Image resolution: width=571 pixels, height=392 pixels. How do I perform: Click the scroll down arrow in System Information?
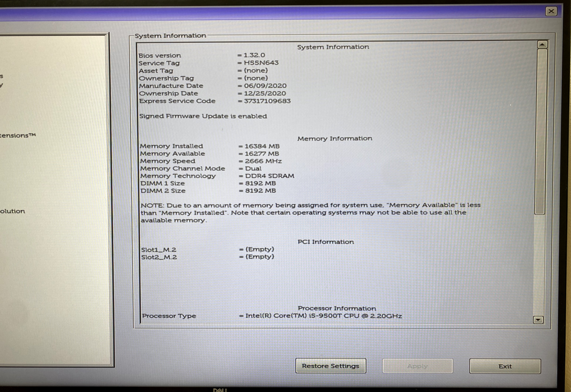pyautogui.click(x=538, y=320)
